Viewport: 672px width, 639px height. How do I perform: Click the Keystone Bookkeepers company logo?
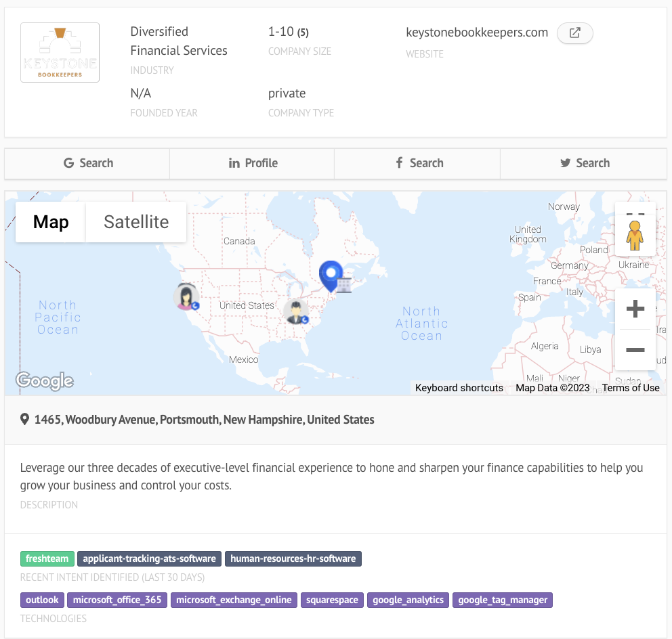pyautogui.click(x=60, y=52)
